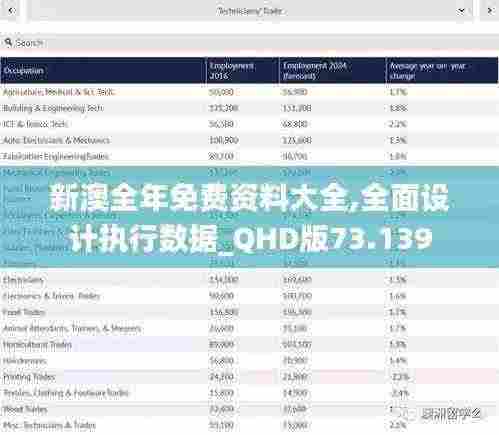Sort by Employment 2024 (forecast) header
This screenshot has height=435, width=499.
coord(332,71)
